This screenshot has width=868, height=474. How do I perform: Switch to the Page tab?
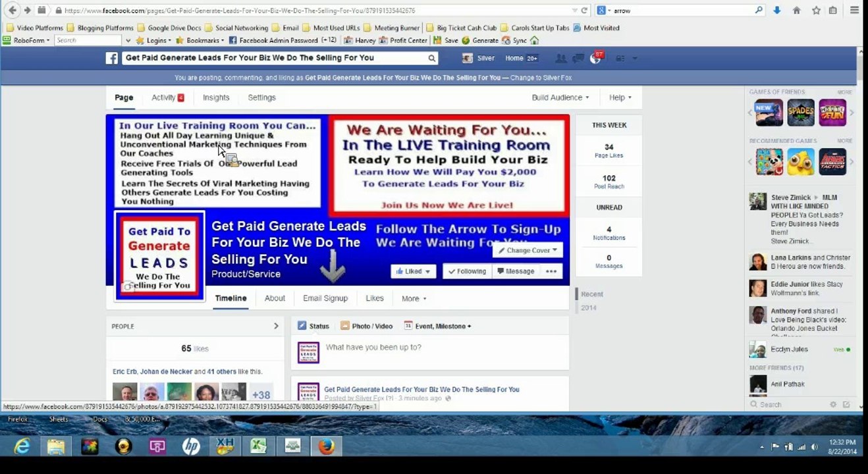pos(124,97)
